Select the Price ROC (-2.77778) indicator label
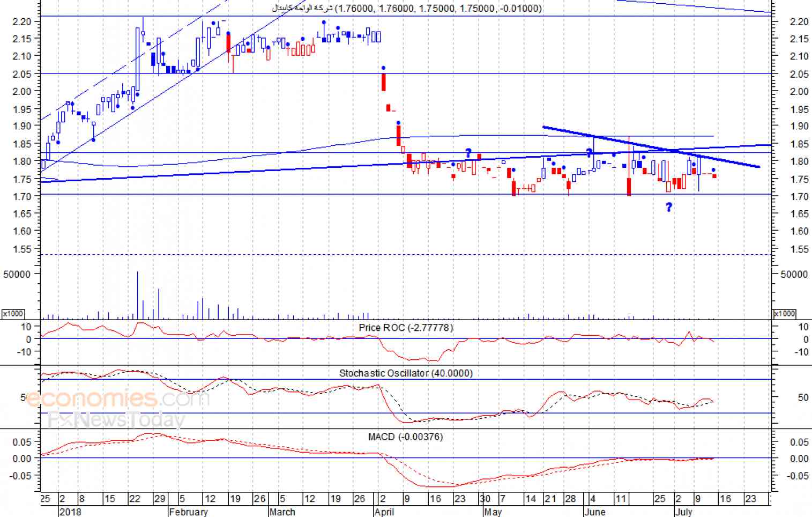 [406, 327]
